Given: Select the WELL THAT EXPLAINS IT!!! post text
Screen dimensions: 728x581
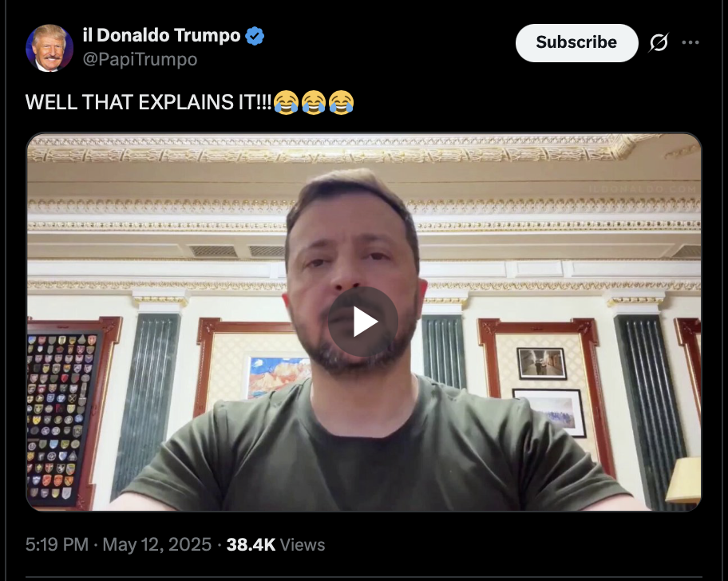Looking at the screenshot, I should point(148,102).
